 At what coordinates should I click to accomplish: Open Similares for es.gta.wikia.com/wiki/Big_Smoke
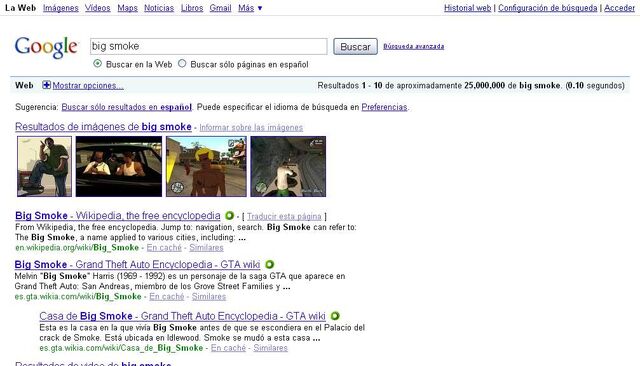[x=209, y=297]
